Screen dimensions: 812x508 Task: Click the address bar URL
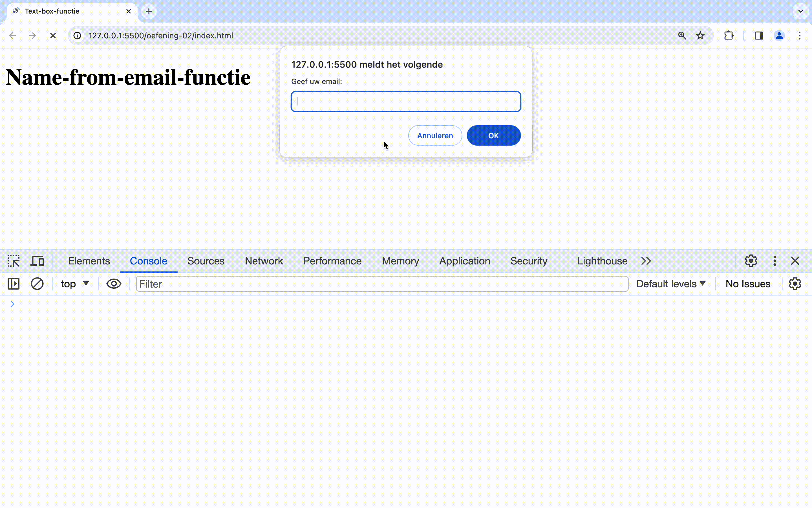tap(160, 36)
